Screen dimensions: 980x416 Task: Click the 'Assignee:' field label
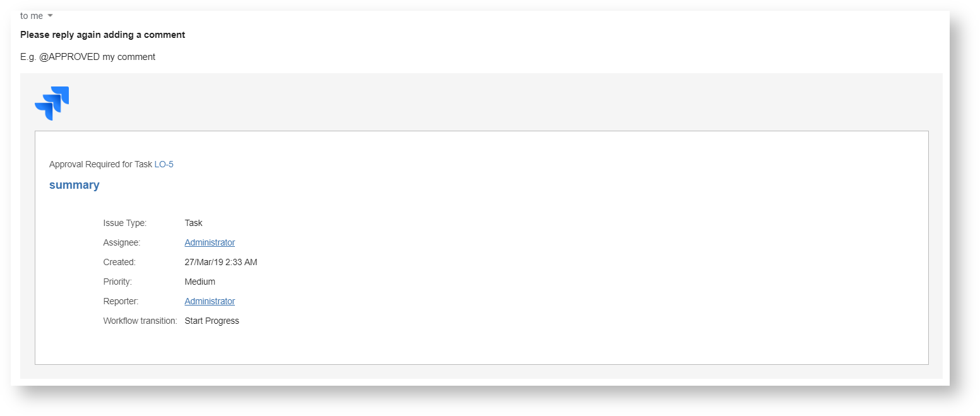122,242
